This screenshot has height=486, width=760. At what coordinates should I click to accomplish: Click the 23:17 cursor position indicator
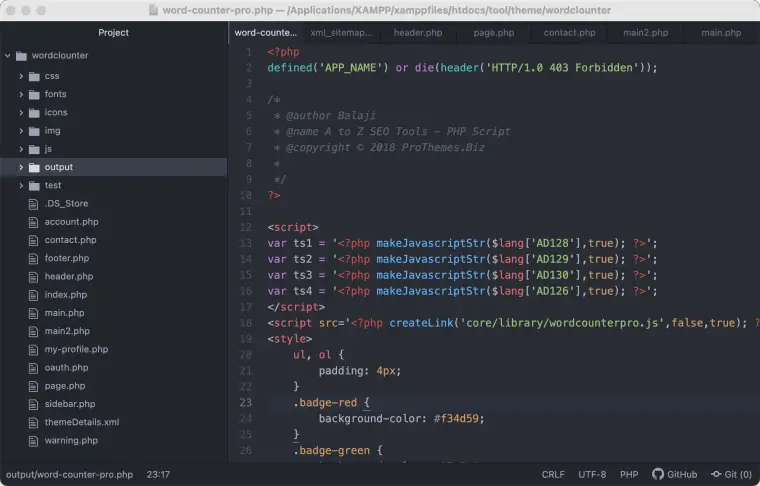click(x=158, y=474)
